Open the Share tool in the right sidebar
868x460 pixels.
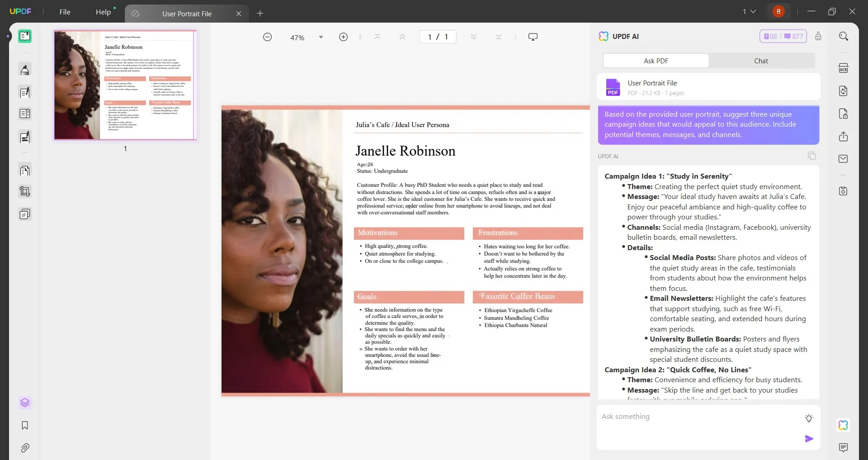pos(844,136)
